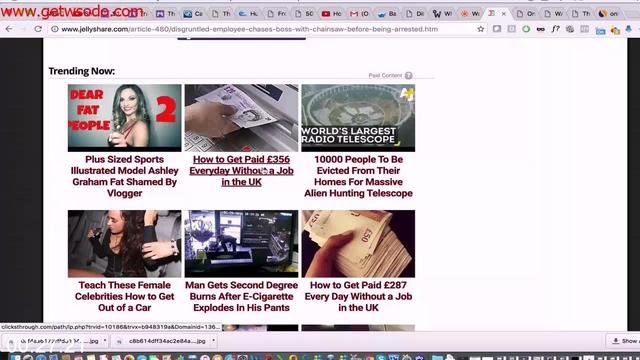Open the tab labeled 'Or'
Screen dimensions: 640x360
coord(525,13)
